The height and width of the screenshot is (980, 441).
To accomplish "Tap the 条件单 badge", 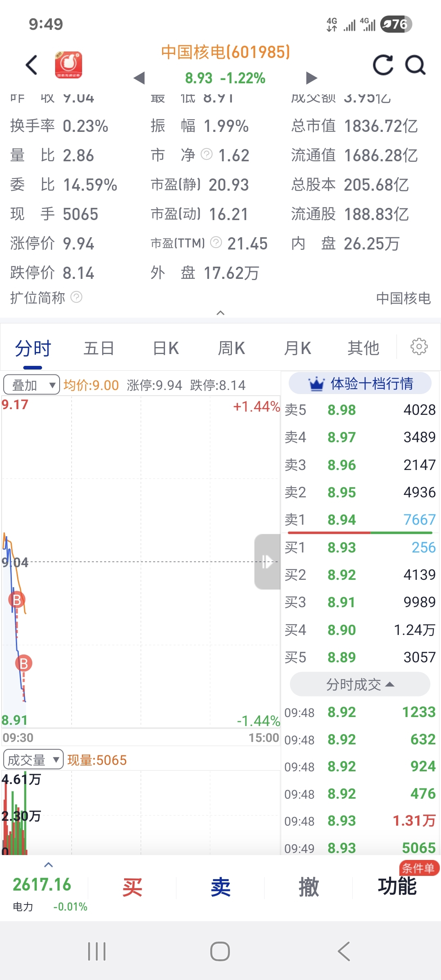I will coord(419,869).
